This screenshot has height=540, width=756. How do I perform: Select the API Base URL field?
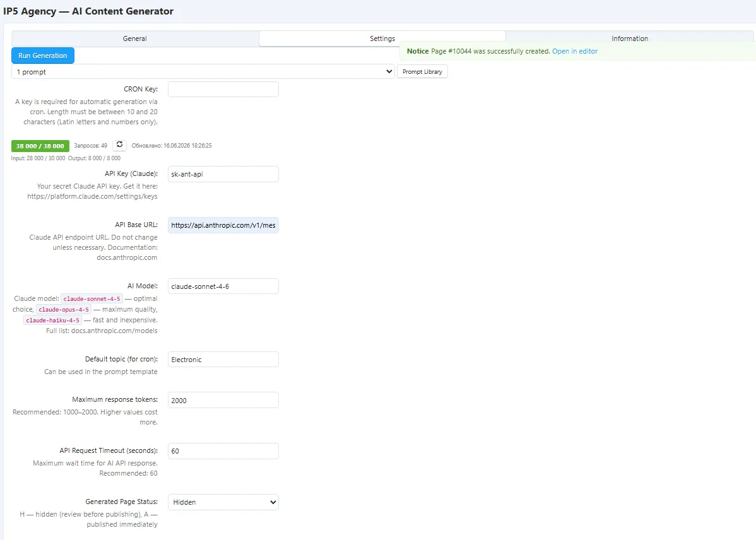(223, 225)
